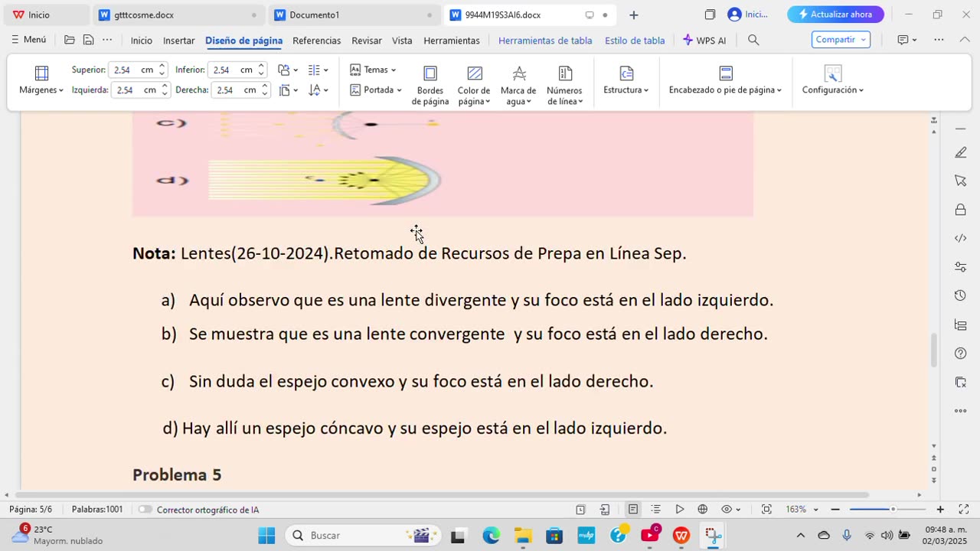Open Windows Start menu
Viewport: 980px width, 551px height.
coord(266,535)
